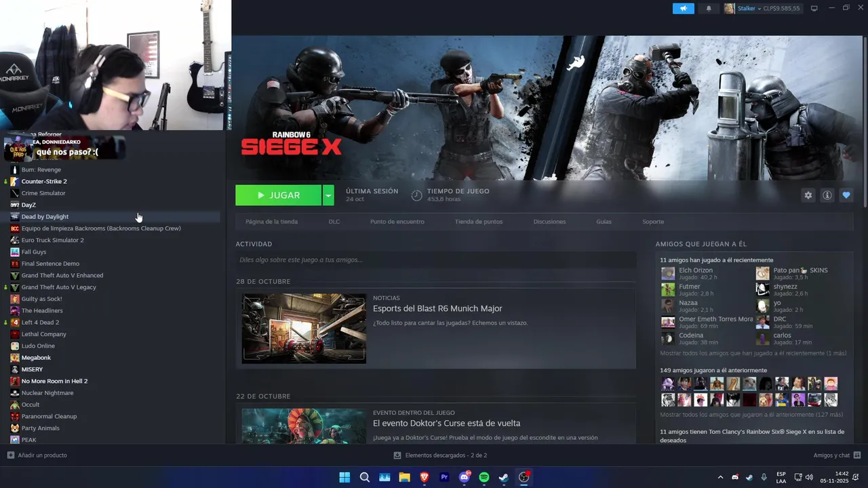Screen dimensions: 868x488
Task: Open the Guías tab
Action: [x=604, y=222]
